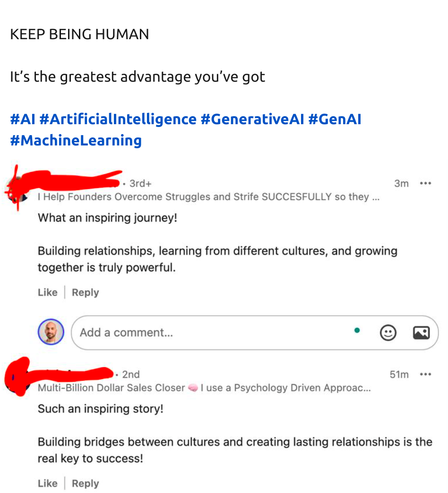This screenshot has width=448, height=493.
Task: Click the "Multi-Billion Dollar Sales Closer" headline
Action: [203, 388]
